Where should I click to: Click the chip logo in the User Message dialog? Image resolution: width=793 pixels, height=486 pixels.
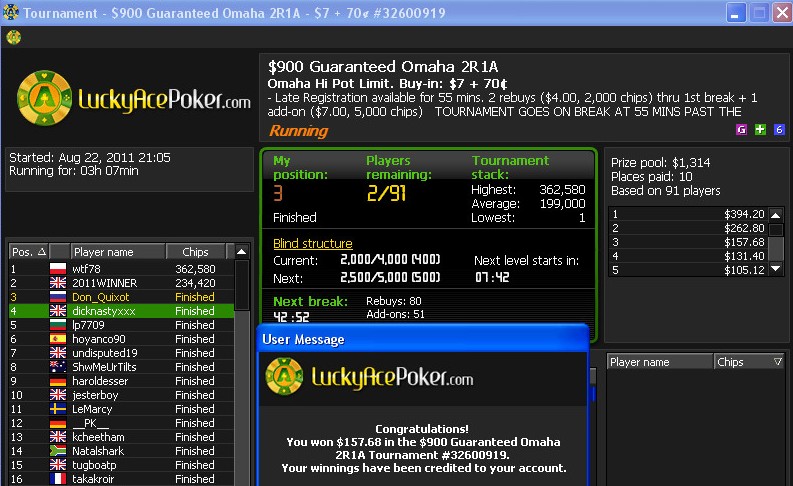tap(284, 376)
